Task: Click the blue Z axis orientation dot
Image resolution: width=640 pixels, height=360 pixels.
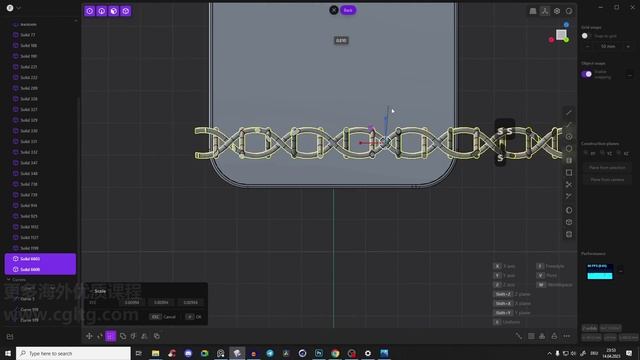Action: [566, 25]
